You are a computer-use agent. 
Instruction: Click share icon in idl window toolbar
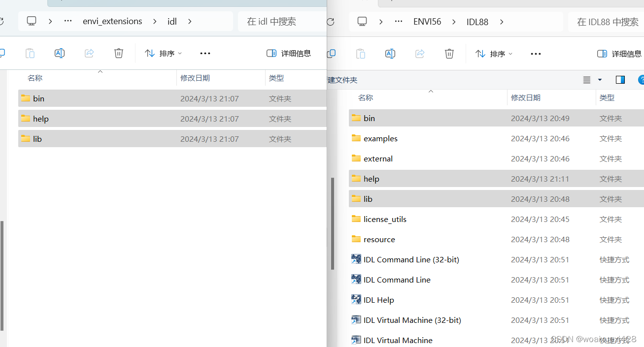(x=89, y=53)
